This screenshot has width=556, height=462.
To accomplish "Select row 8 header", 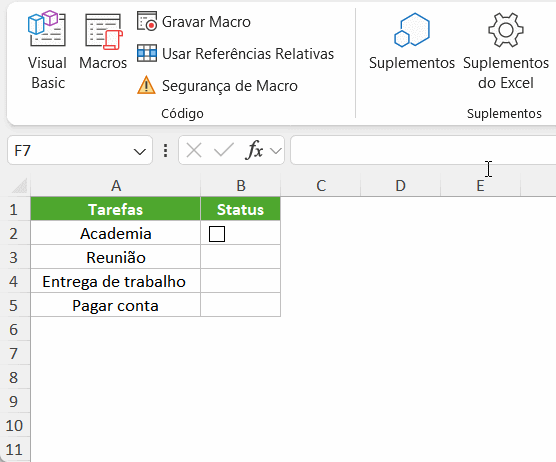I will pos(15,377).
